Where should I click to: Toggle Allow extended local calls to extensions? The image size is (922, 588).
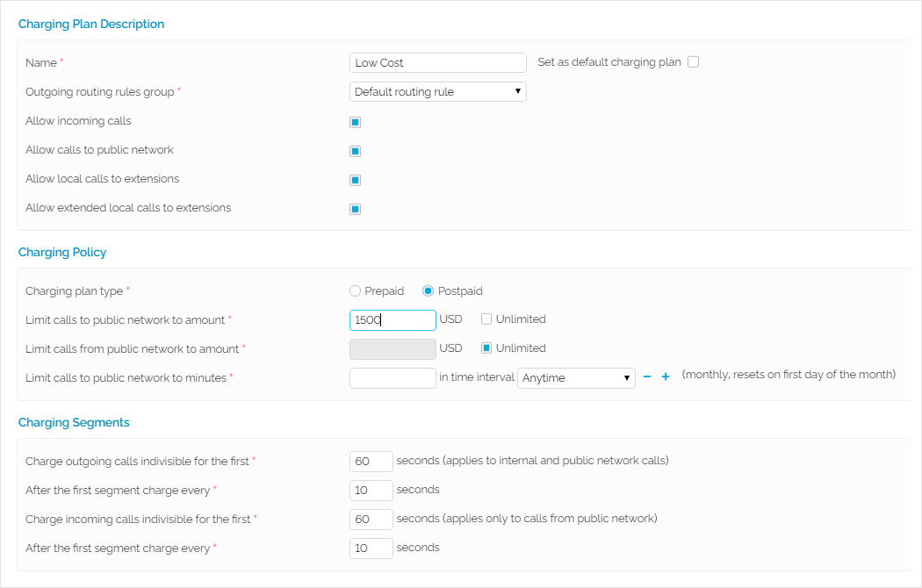[x=356, y=209]
